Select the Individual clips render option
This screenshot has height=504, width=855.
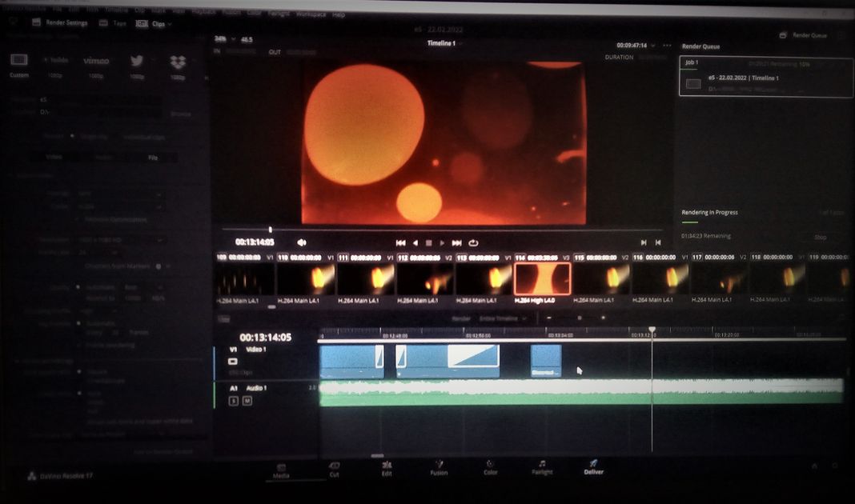(143, 137)
